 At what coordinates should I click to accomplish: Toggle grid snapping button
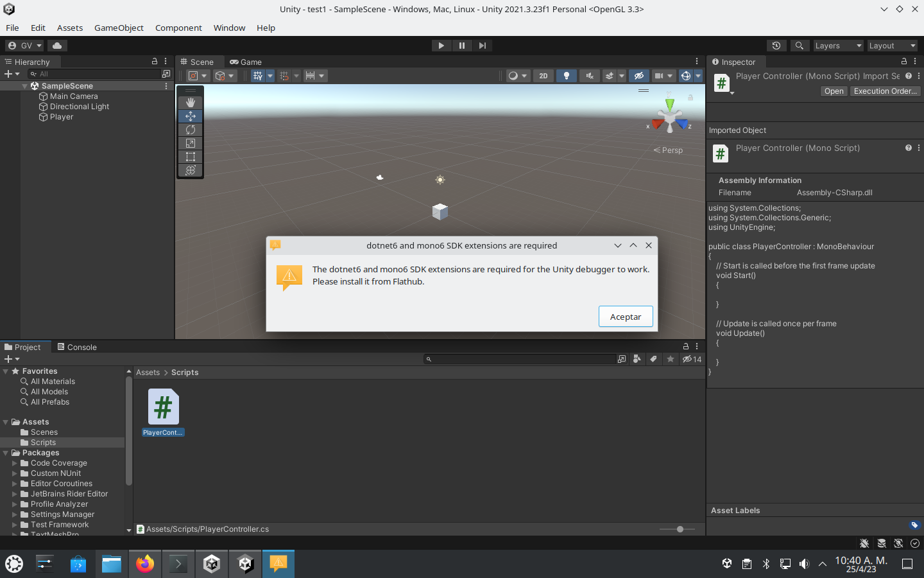(x=284, y=76)
